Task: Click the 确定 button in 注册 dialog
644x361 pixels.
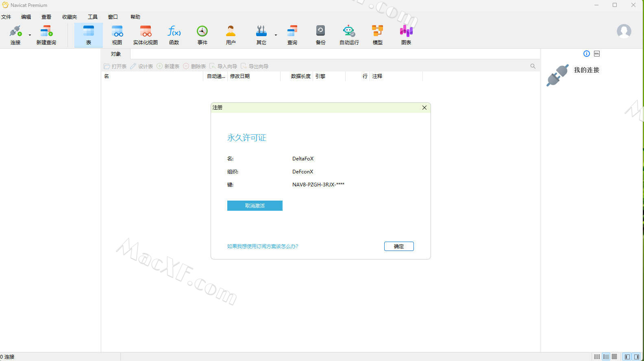Action: (x=399, y=246)
